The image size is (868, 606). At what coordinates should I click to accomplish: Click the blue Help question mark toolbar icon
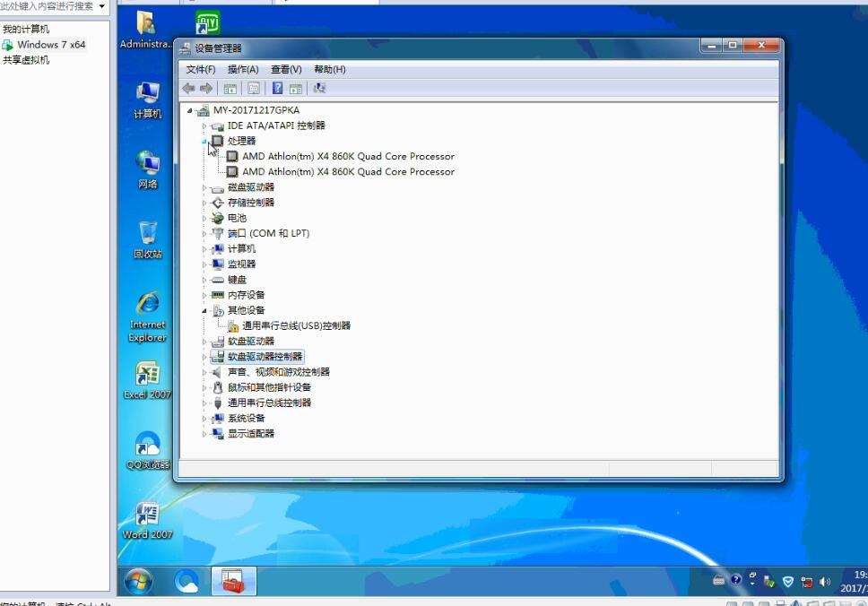277,88
